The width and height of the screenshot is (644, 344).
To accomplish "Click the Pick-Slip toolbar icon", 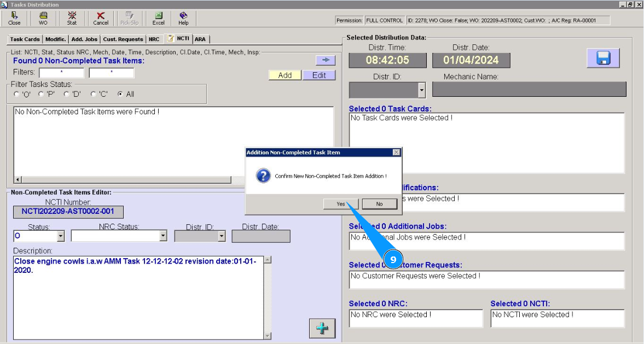I will point(129,19).
